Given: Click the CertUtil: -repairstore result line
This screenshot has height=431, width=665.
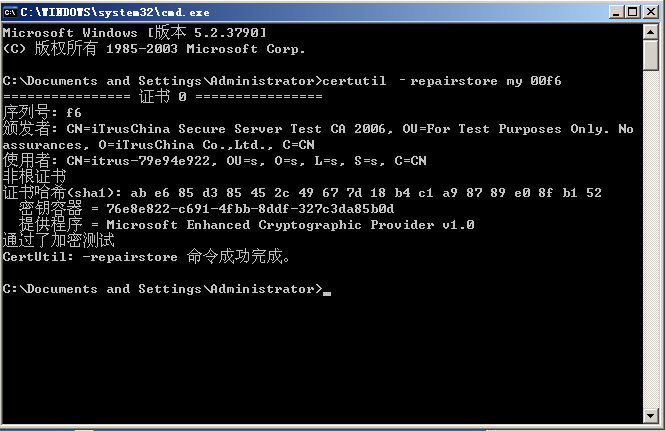Looking at the screenshot, I should tap(146, 256).
